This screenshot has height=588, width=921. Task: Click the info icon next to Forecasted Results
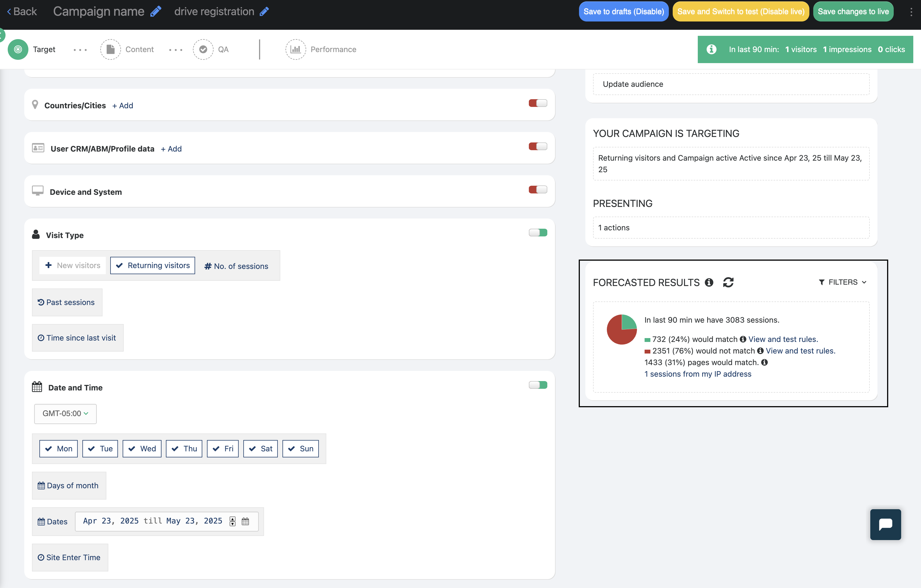click(x=709, y=282)
